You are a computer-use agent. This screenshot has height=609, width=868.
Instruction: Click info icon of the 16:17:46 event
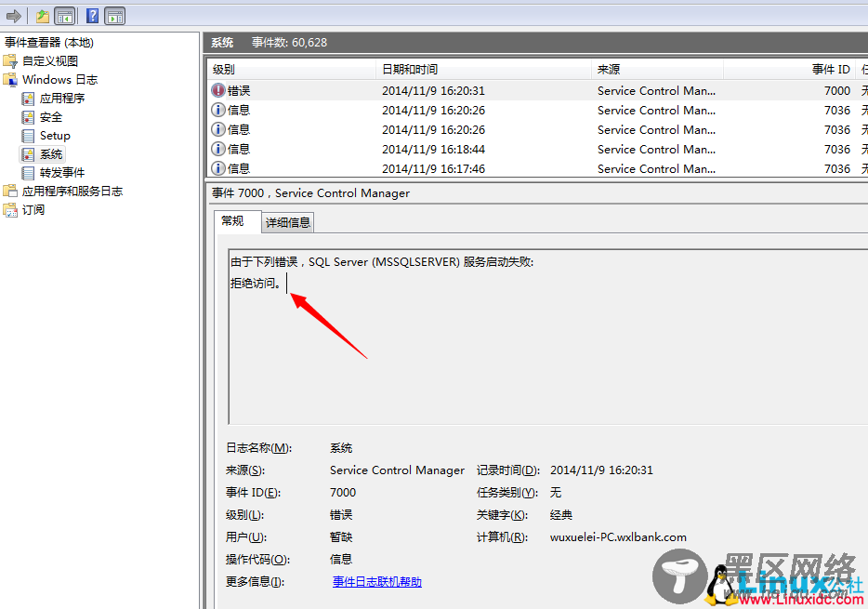(x=218, y=168)
